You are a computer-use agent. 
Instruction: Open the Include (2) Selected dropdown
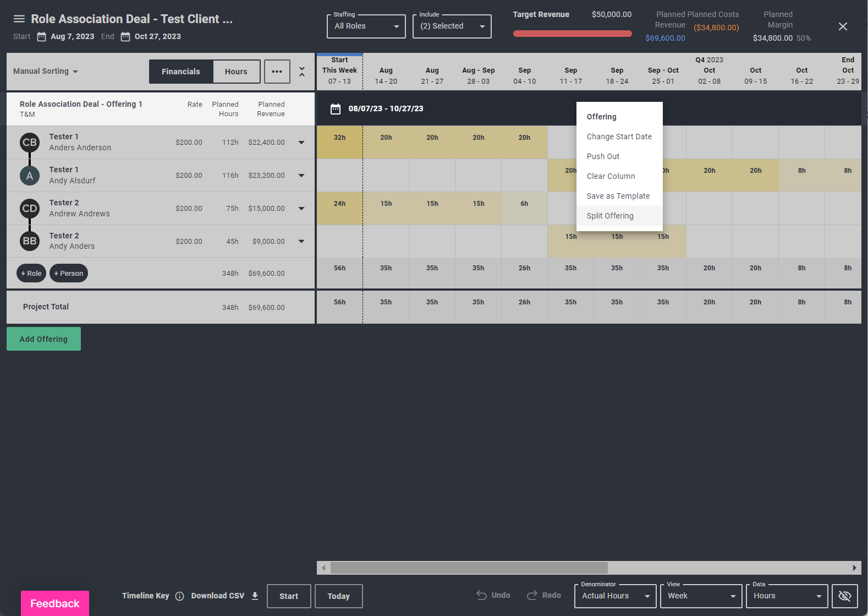click(452, 26)
